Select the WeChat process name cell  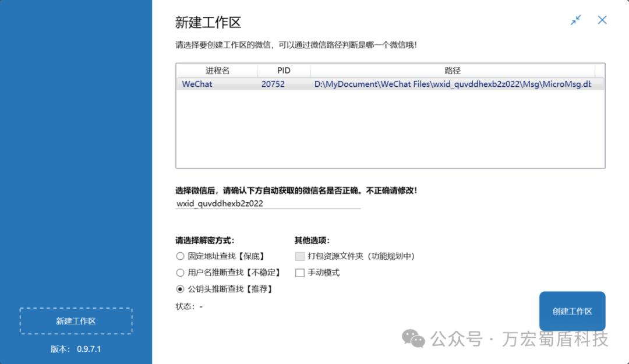pos(197,84)
